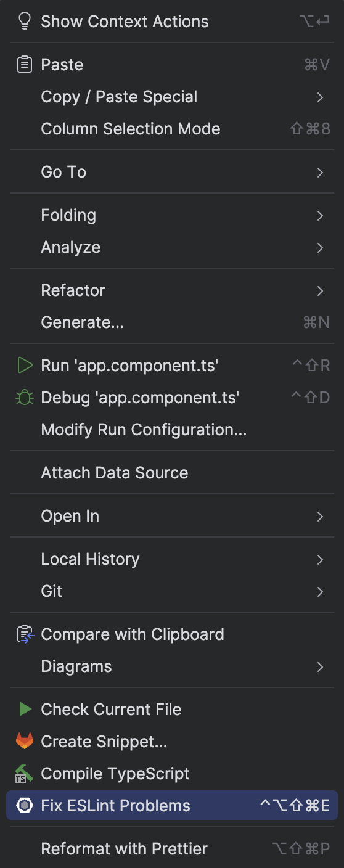Click the ESLint hexagon icon
The image size is (344, 868).
click(25, 806)
